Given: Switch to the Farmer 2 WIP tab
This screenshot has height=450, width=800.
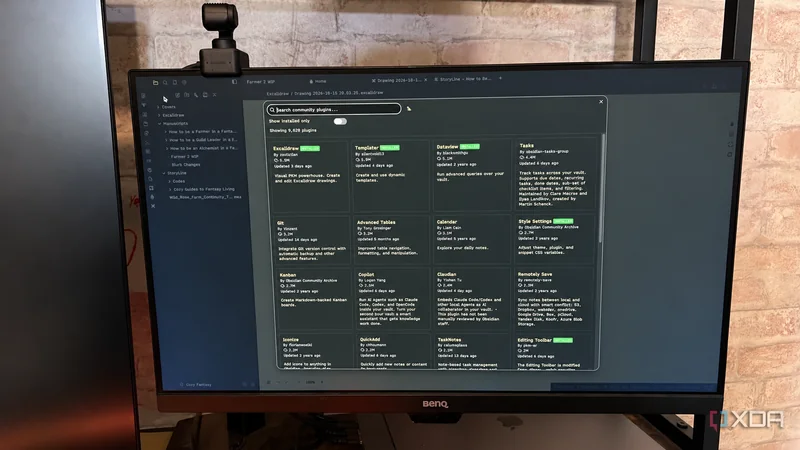Looking at the screenshot, I should (261, 82).
